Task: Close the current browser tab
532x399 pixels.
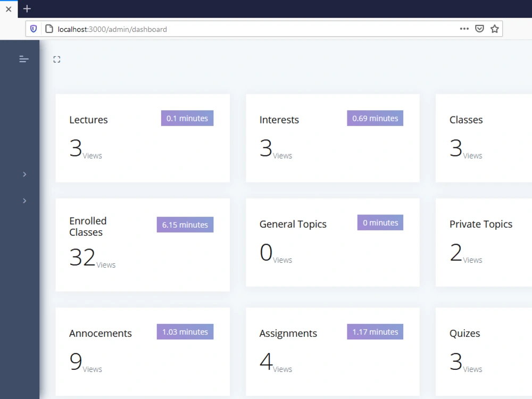Action: tap(8, 9)
